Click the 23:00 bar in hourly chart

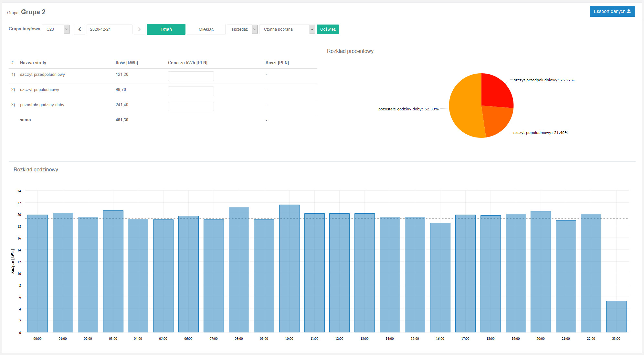(616, 316)
